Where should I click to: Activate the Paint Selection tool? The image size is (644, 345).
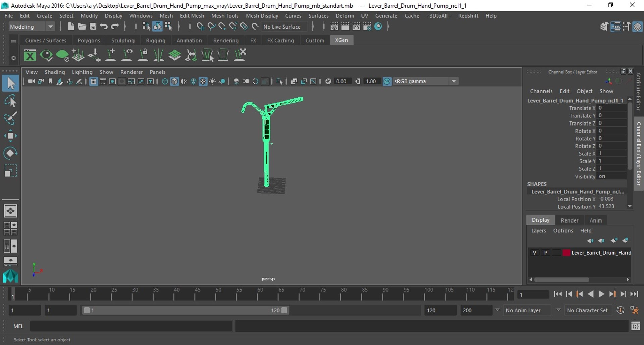pos(11,118)
